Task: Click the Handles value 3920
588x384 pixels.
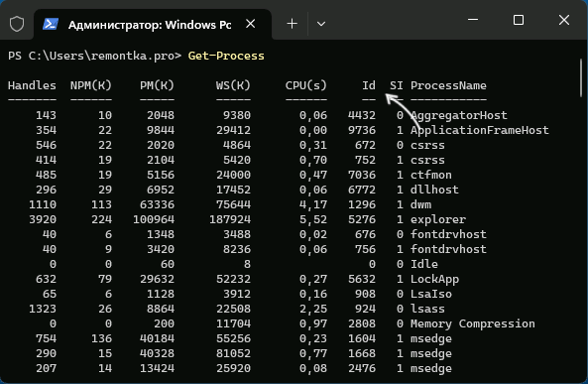Action: pos(43,219)
